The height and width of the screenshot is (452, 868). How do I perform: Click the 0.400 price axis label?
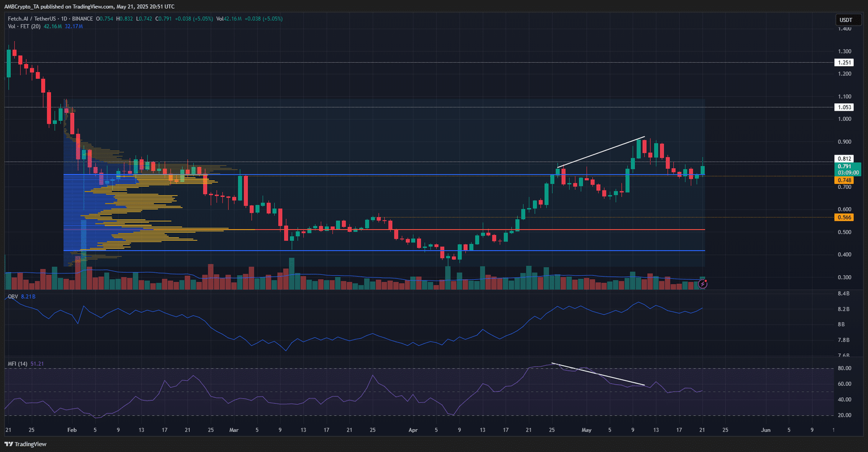point(845,254)
